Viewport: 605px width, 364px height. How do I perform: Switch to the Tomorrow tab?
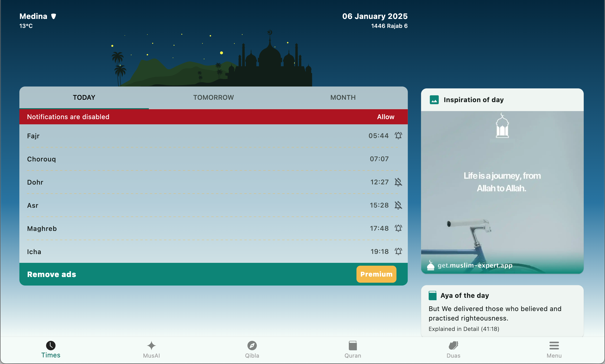213,97
